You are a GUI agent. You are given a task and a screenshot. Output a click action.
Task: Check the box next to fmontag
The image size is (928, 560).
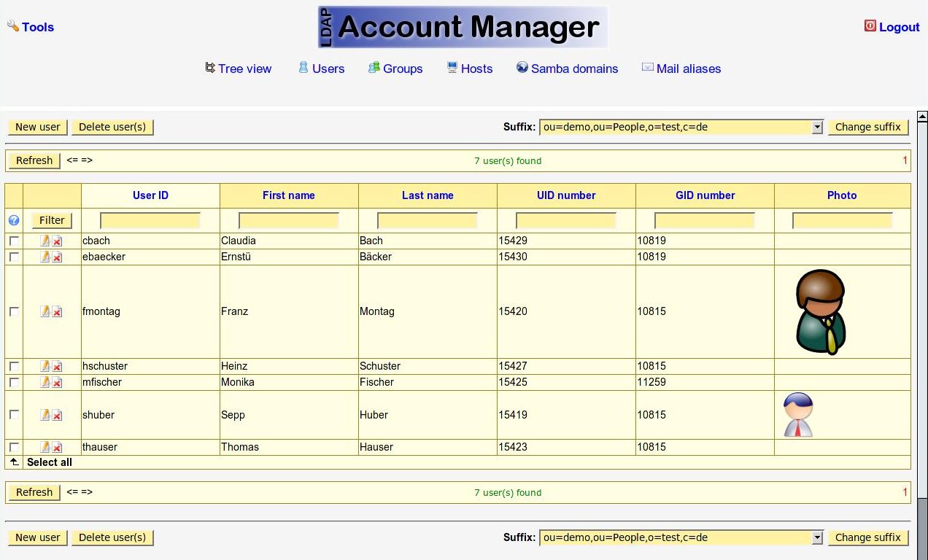[x=14, y=311]
